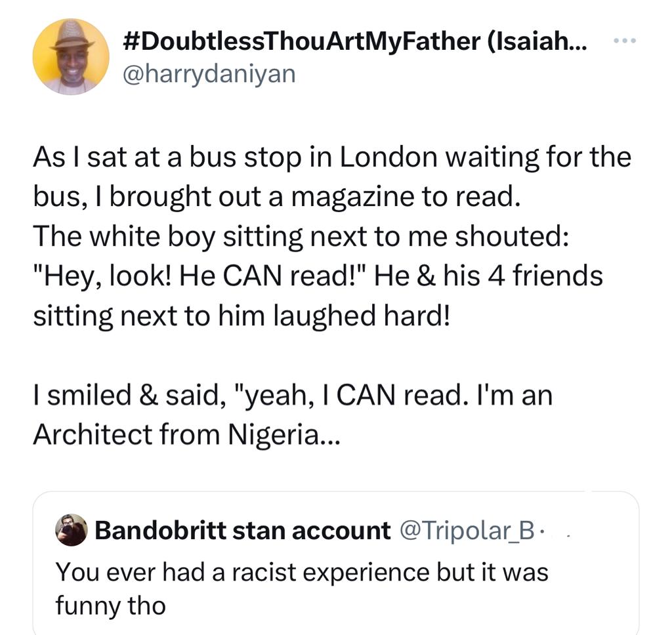Click the "funny tho" line in quoted tweet

click(x=110, y=604)
